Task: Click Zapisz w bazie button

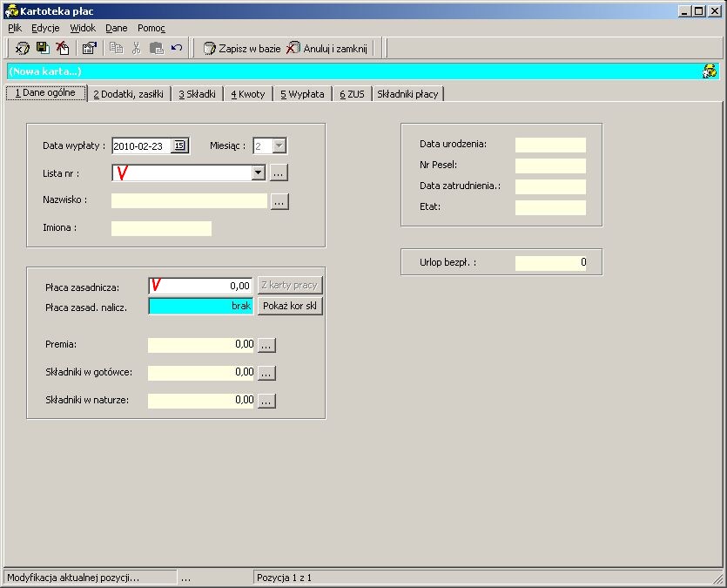Action: [x=242, y=48]
